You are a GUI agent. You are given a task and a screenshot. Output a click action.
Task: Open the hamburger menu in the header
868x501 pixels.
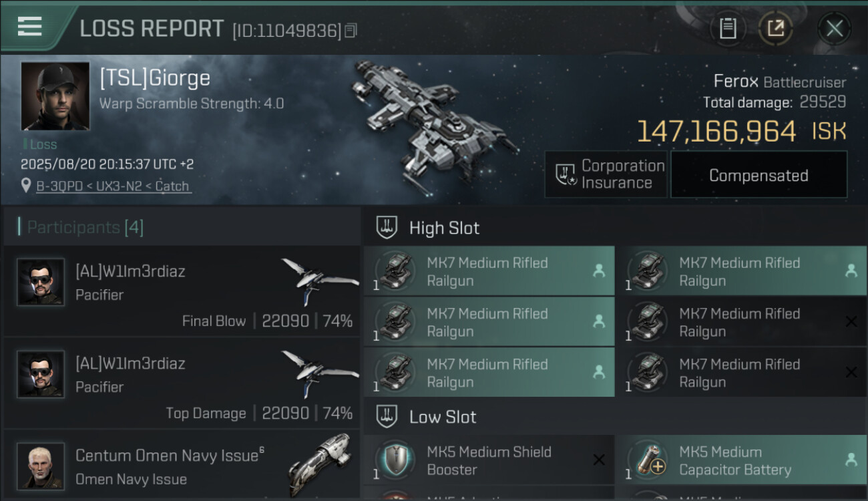(30, 27)
